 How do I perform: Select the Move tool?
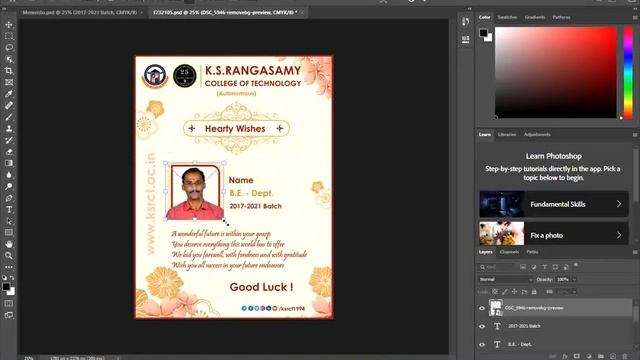pos(9,24)
